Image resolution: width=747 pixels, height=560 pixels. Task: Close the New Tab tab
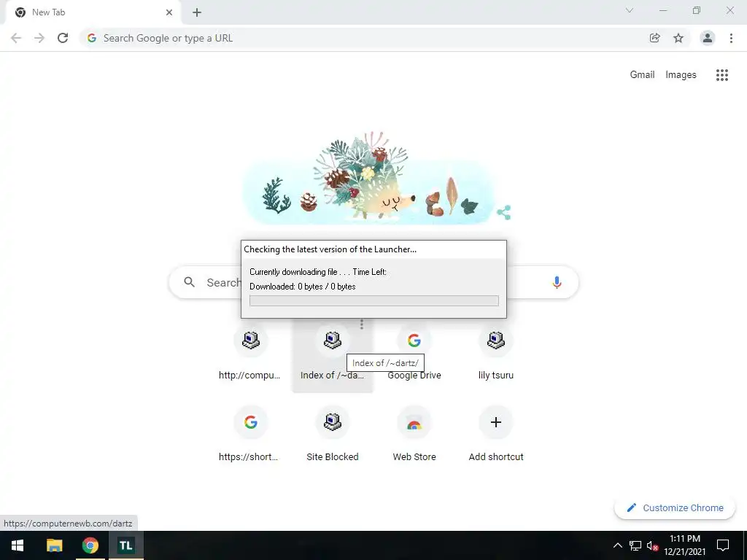point(169,12)
